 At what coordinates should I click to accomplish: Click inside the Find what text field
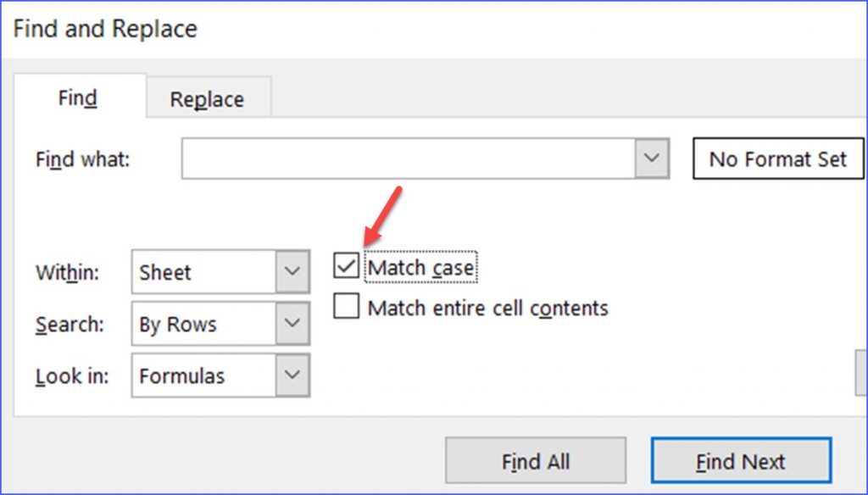(407, 159)
